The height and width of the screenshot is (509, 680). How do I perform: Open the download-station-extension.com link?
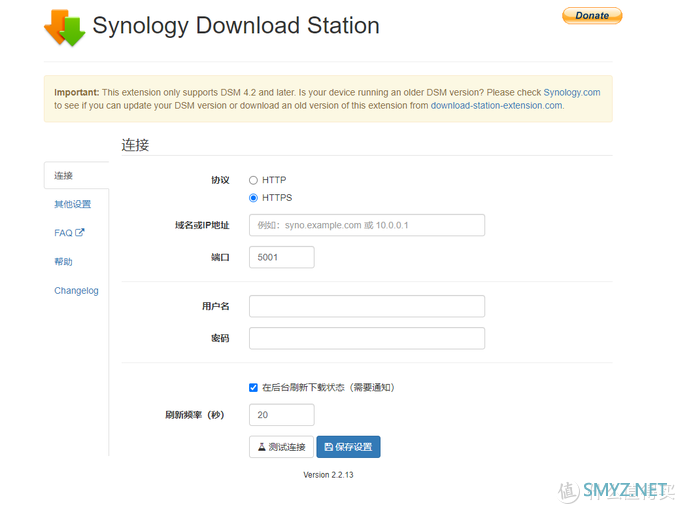(x=497, y=105)
